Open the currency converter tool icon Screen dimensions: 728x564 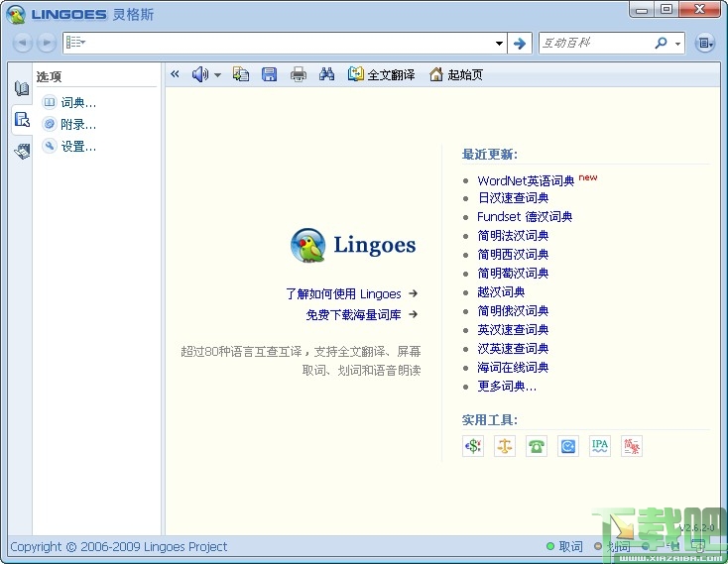[x=473, y=446]
